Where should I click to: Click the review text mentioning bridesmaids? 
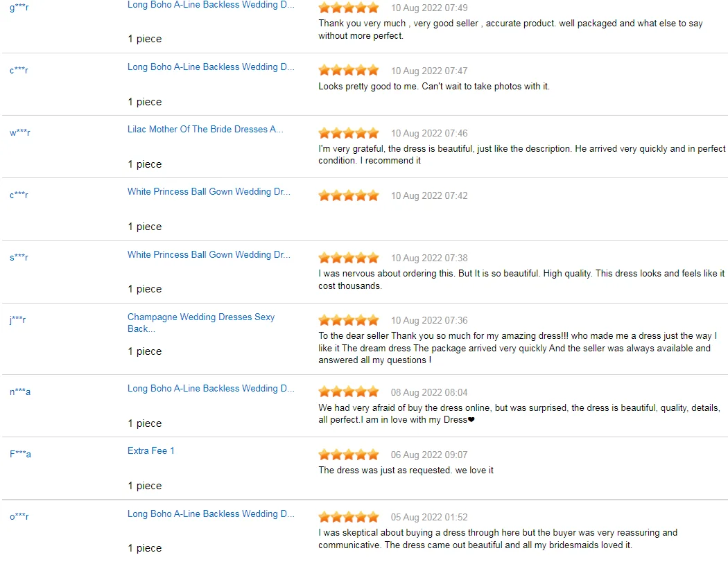click(498, 539)
